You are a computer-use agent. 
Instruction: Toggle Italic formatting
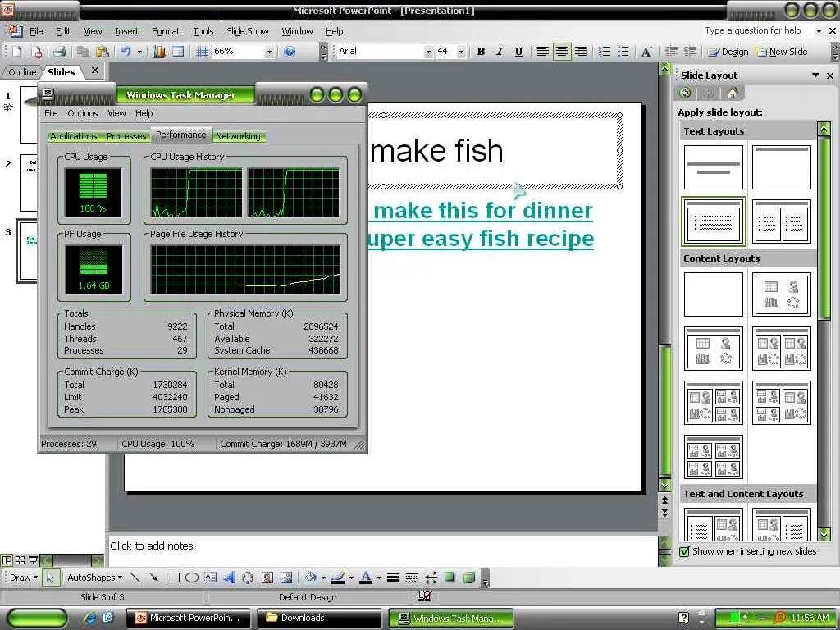pos(500,52)
